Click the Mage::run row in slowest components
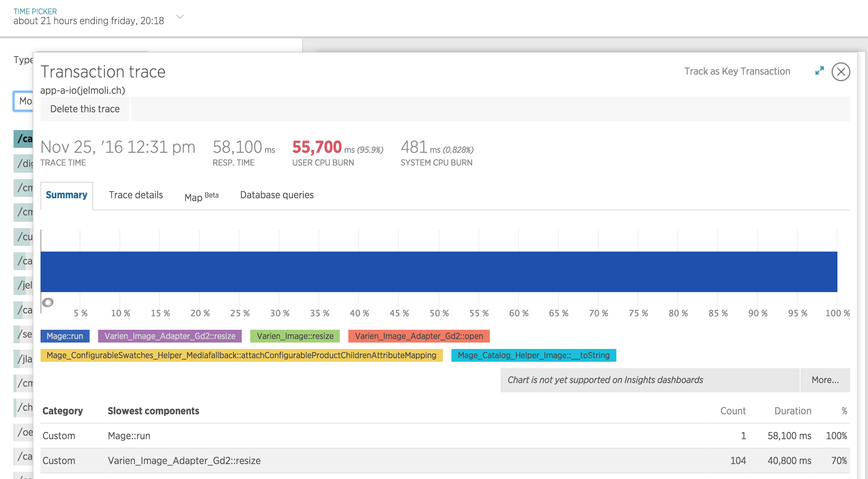868x479 pixels. tap(445, 436)
